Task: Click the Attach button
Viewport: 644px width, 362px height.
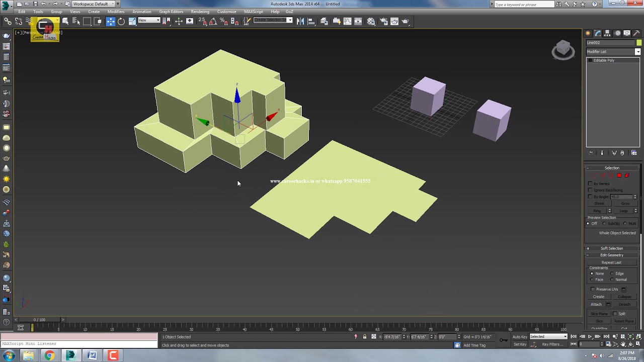Action: point(596,304)
